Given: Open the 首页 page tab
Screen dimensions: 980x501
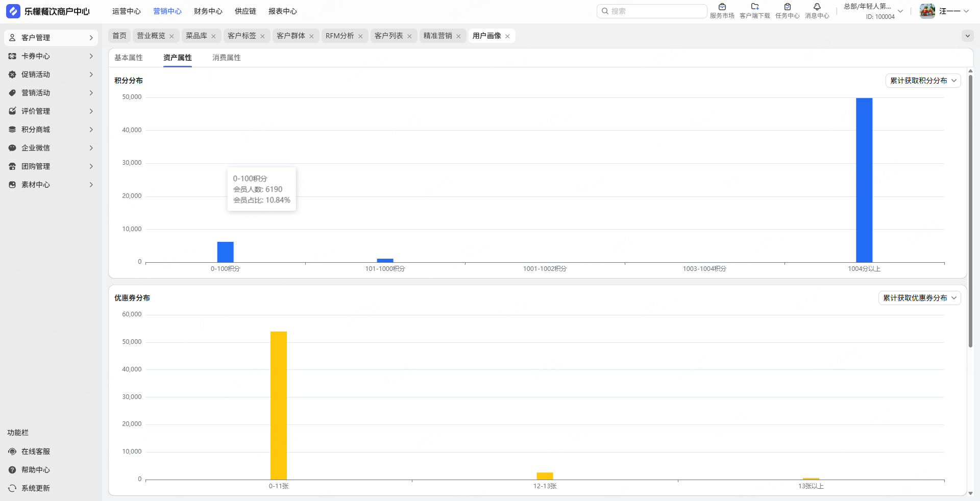Looking at the screenshot, I should [119, 36].
